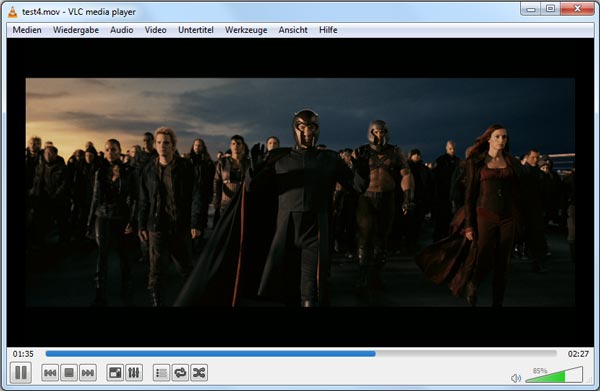The image size is (600, 391).
Task: Open extended settings equalizer icon
Action: point(134,373)
